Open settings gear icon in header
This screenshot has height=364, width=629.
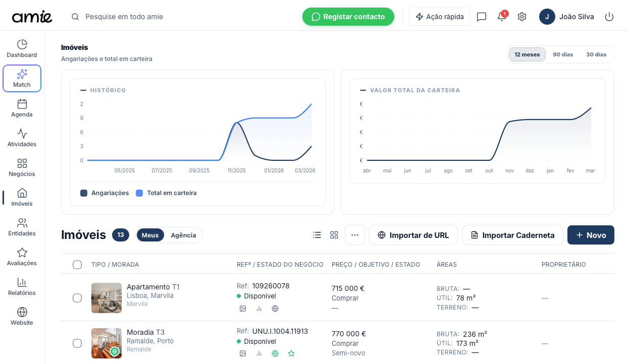(x=522, y=17)
